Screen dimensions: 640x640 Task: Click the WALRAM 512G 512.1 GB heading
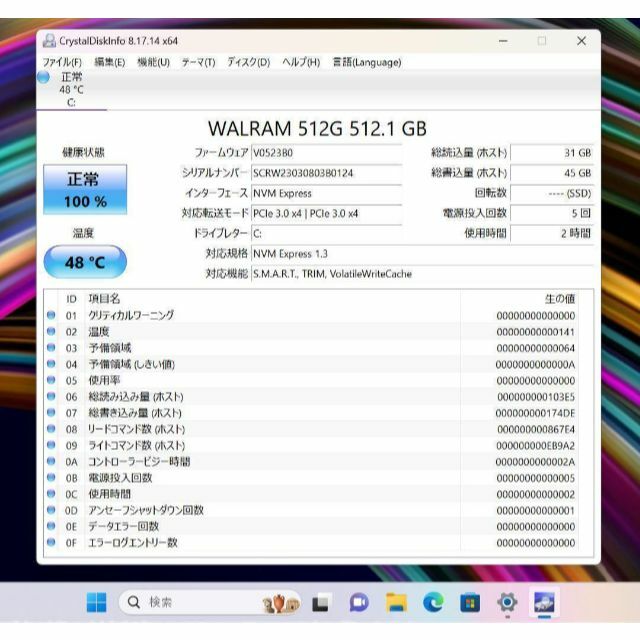coord(317,129)
